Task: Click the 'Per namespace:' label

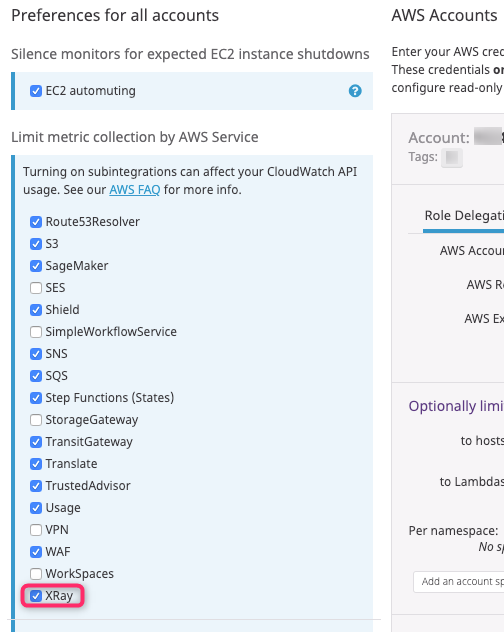Action: coord(453,531)
